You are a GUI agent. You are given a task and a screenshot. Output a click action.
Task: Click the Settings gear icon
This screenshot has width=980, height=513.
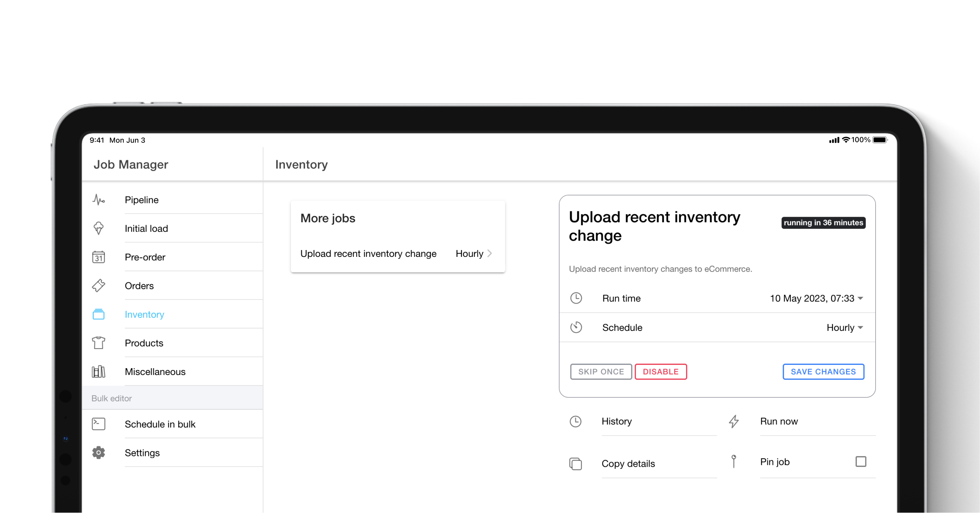pyautogui.click(x=99, y=453)
